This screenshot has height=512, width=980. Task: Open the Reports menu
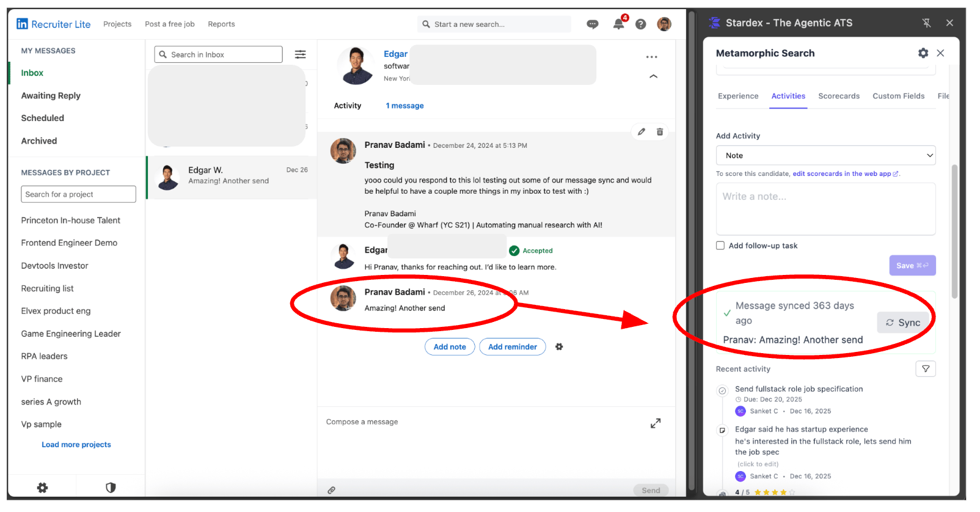click(x=221, y=24)
